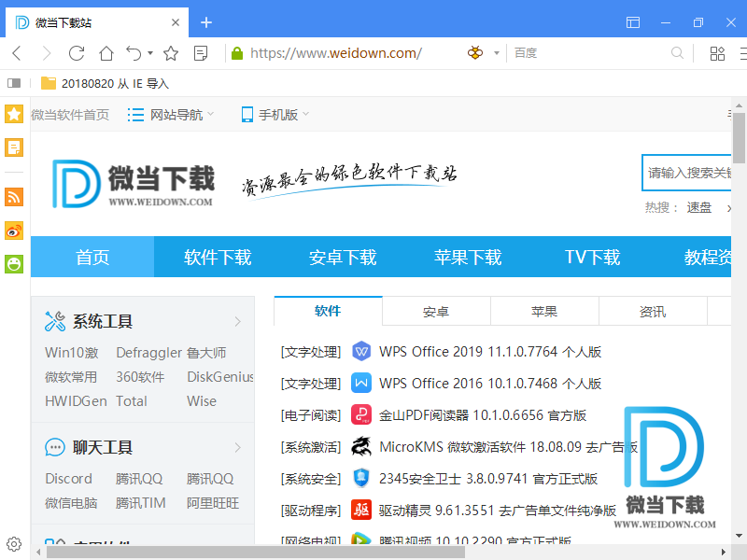
Task: Open WPS Office 2016 10.1.0.7468 个人版
Action: [x=489, y=384]
